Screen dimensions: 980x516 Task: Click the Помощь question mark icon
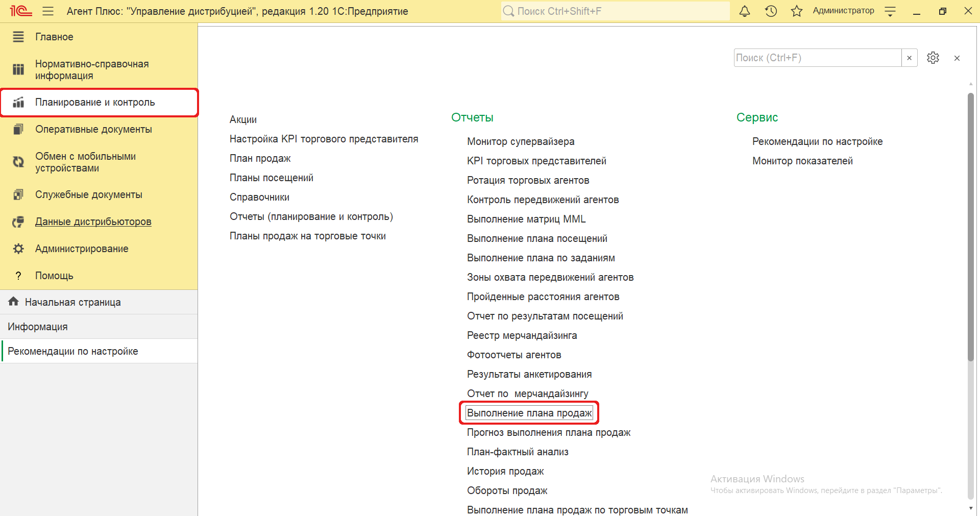(18, 276)
